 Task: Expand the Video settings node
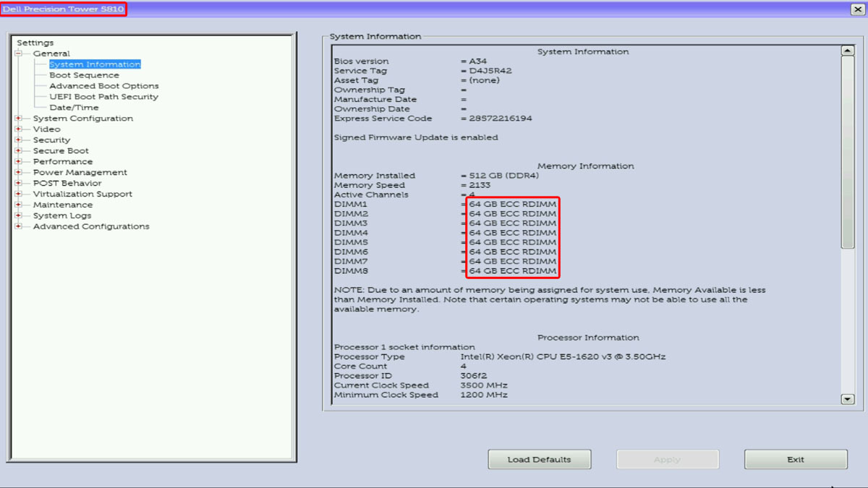coord(18,129)
